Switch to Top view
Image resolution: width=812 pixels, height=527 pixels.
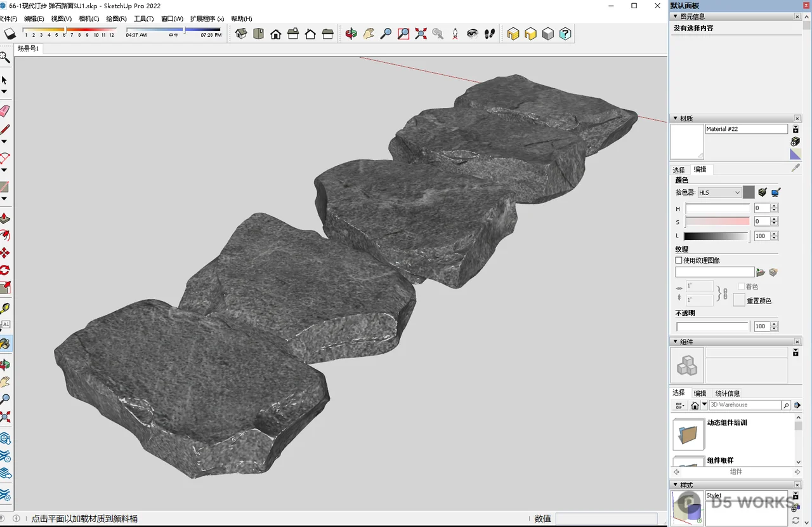point(258,34)
